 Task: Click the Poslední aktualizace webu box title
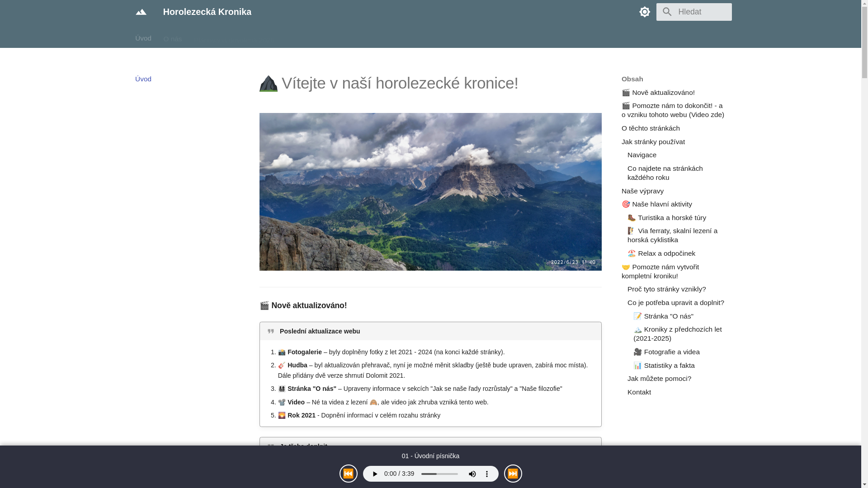(320, 331)
